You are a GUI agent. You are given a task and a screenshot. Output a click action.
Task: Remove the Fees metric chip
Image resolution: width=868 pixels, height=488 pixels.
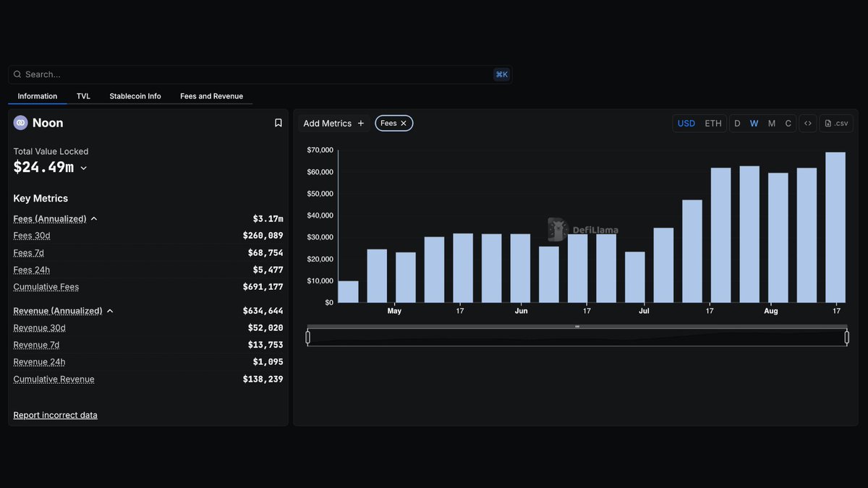click(404, 124)
